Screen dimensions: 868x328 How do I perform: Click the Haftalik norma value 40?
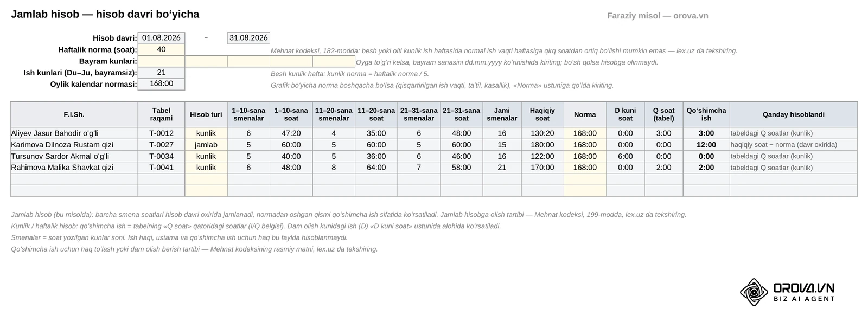click(161, 49)
